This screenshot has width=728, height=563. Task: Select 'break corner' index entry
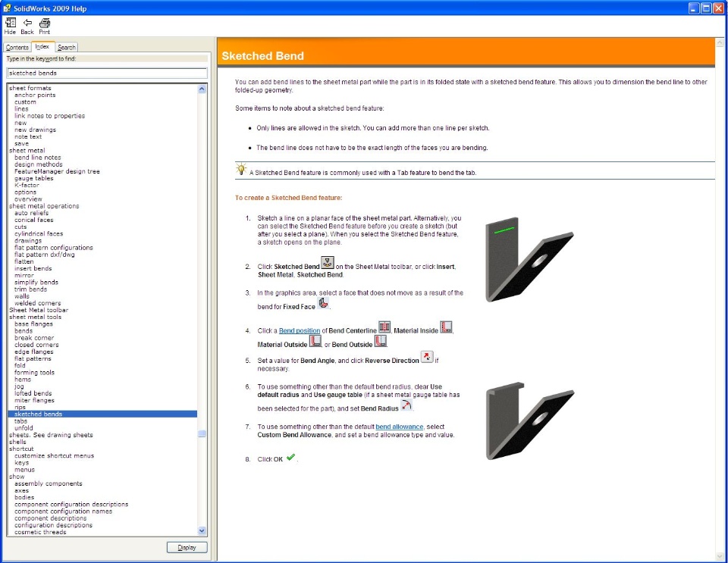click(x=34, y=338)
